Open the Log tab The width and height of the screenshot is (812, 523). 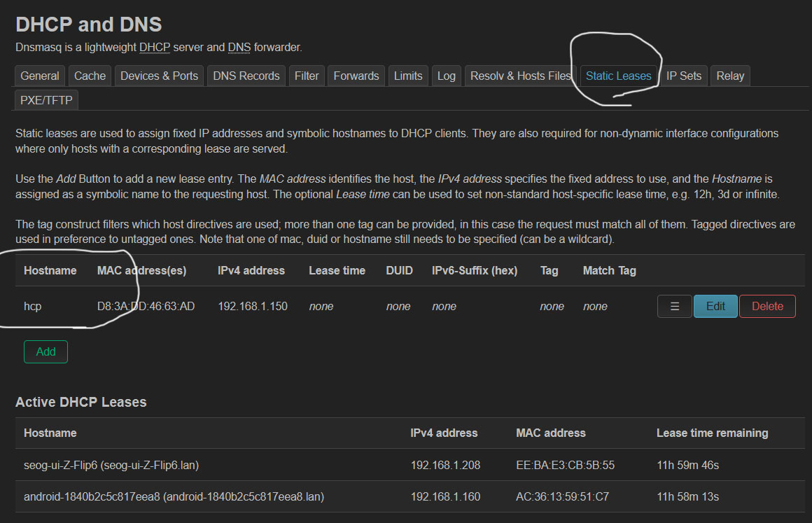[x=447, y=76]
